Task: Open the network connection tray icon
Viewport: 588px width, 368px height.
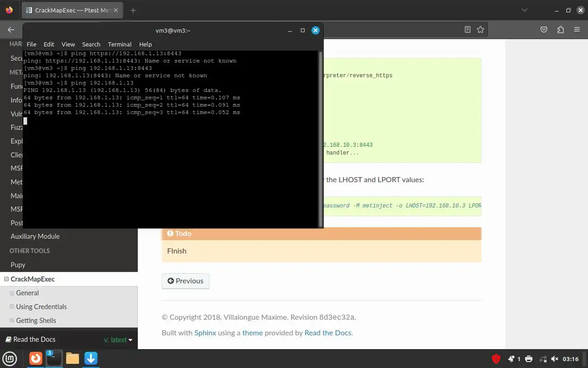Action: point(543,359)
